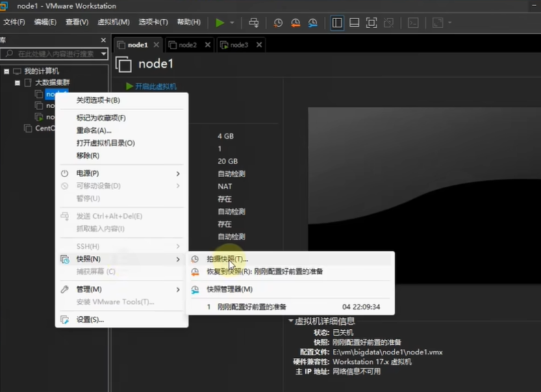Image resolution: width=541 pixels, height=392 pixels.
Task: Toggle the thumbnail bar view icon
Action: [x=354, y=23]
